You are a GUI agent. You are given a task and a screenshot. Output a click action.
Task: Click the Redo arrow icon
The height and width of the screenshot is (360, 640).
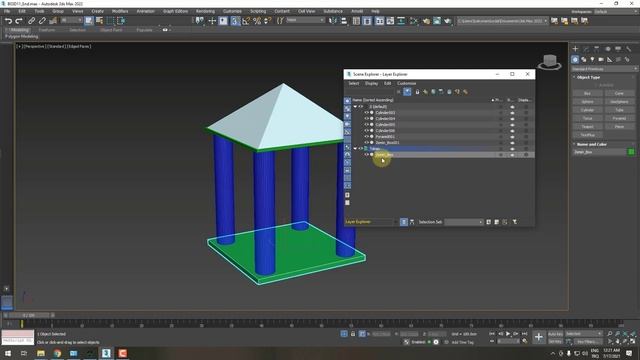19,21
